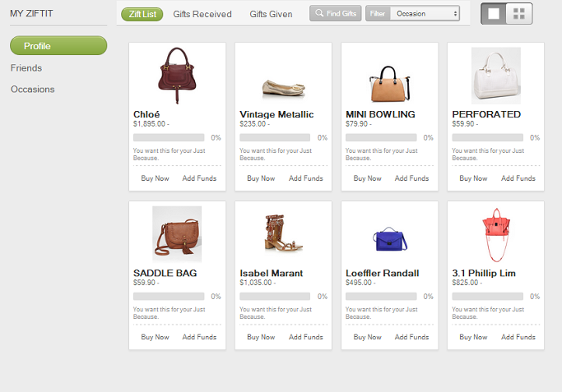Open the Vintage Metallic item title
The image size is (562, 392).
pos(276,114)
